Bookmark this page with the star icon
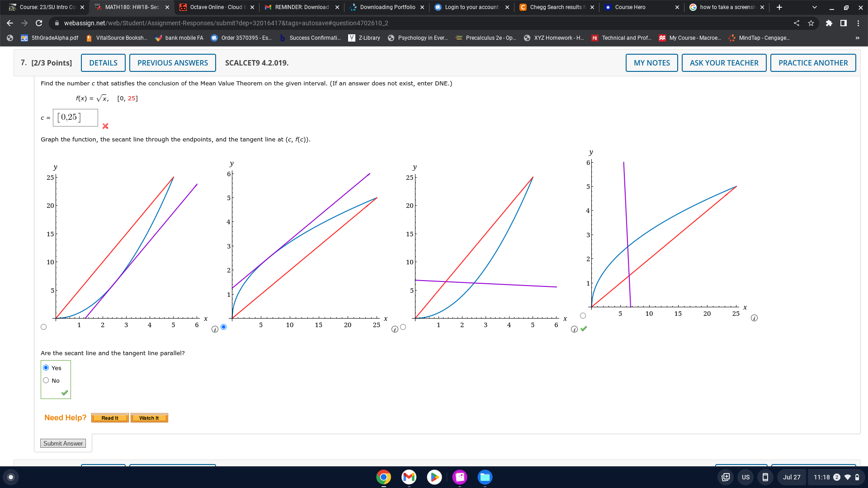The width and height of the screenshot is (868, 488). [811, 23]
